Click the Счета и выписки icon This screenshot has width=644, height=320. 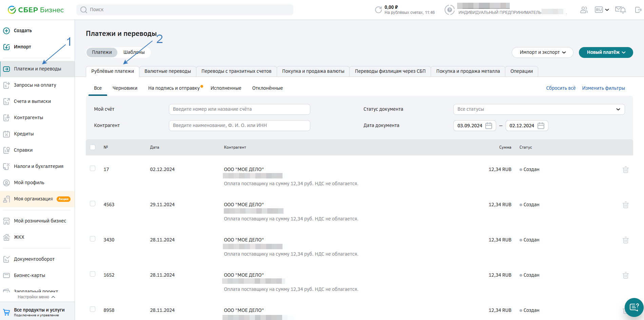[6, 102]
